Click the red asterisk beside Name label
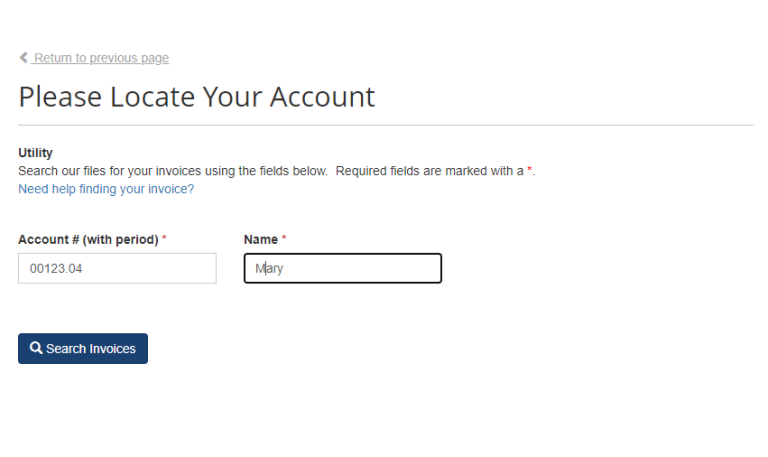This screenshot has height=457, width=768. (283, 240)
